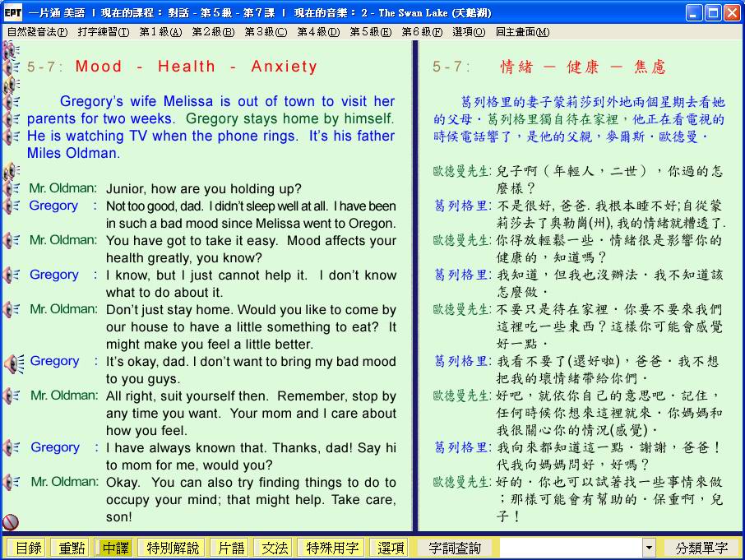Click the red stop playback icon
745x560 pixels.
coord(11,522)
